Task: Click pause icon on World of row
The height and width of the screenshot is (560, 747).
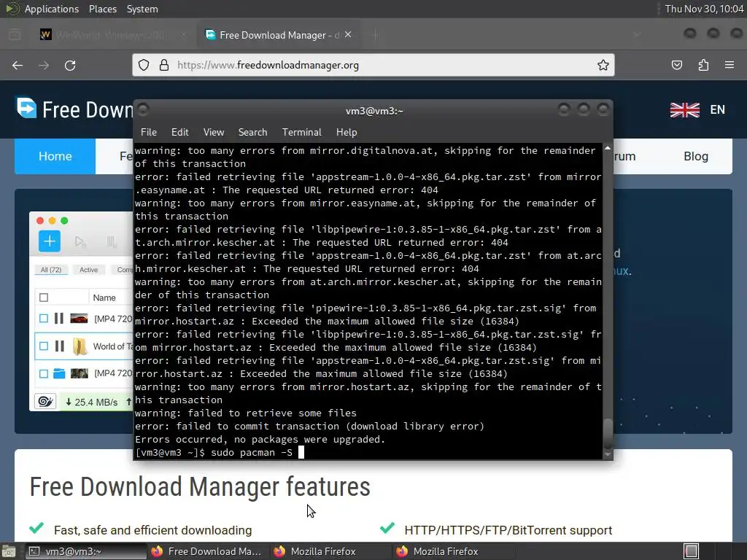Action: (59, 346)
